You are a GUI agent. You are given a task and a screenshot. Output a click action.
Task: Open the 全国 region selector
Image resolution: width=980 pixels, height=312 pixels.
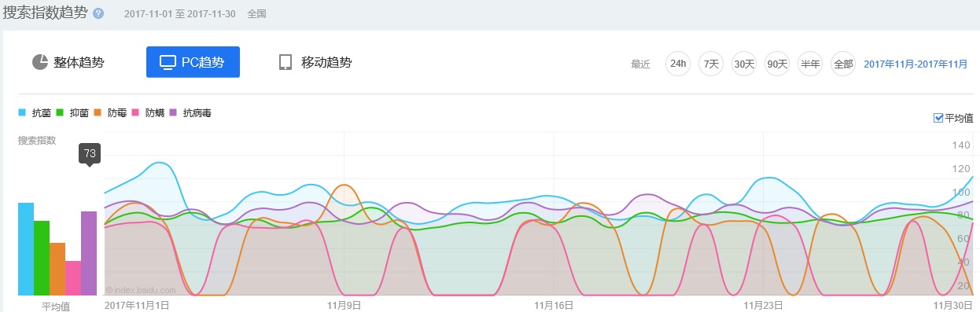coord(256,14)
